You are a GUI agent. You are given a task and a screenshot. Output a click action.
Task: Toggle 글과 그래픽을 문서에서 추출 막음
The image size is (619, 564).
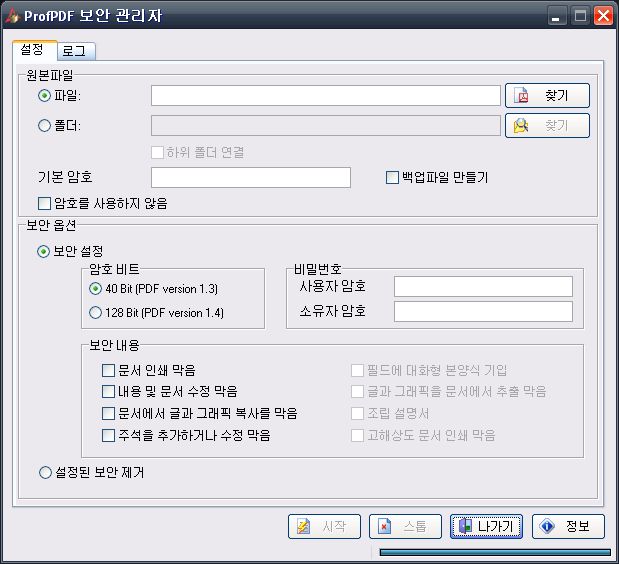tap(357, 392)
